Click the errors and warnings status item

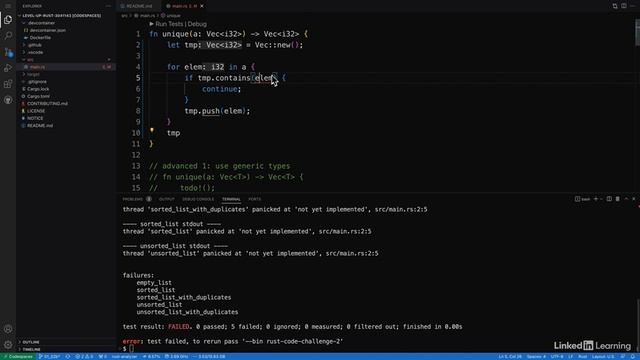click(84, 356)
